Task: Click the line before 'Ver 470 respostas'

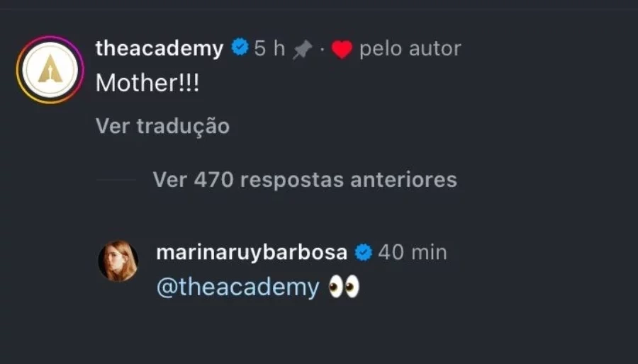Action: [x=116, y=180]
